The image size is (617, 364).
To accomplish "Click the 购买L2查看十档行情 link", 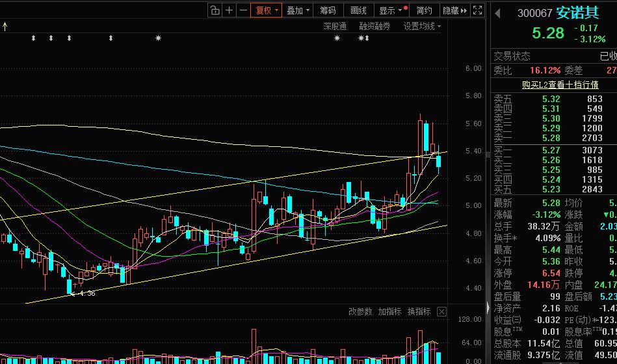I will [560, 84].
